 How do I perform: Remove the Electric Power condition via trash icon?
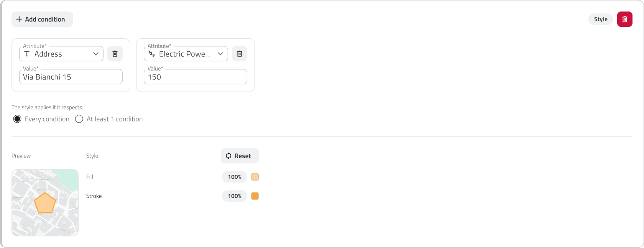pyautogui.click(x=240, y=54)
